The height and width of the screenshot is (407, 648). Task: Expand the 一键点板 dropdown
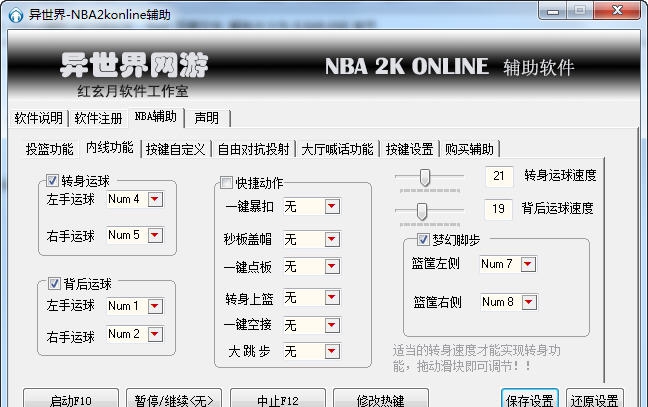[332, 267]
